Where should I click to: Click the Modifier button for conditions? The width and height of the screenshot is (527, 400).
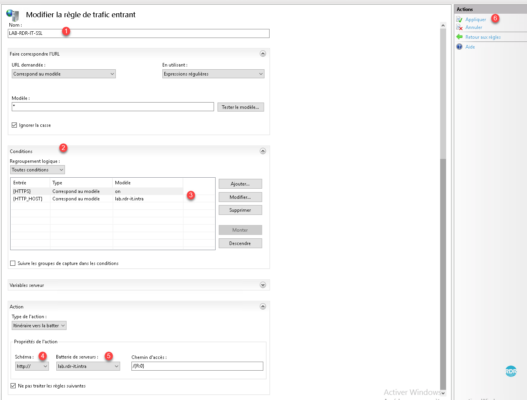pyautogui.click(x=240, y=197)
